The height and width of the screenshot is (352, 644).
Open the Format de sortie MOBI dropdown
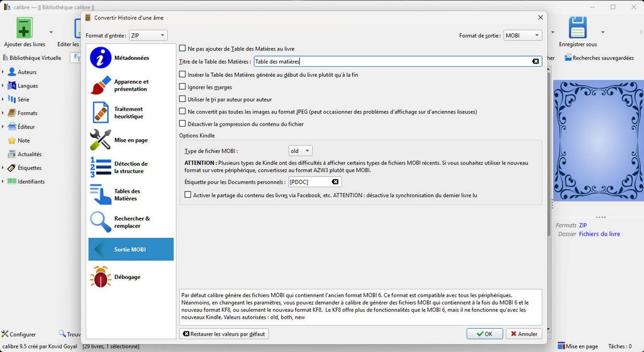click(x=522, y=36)
